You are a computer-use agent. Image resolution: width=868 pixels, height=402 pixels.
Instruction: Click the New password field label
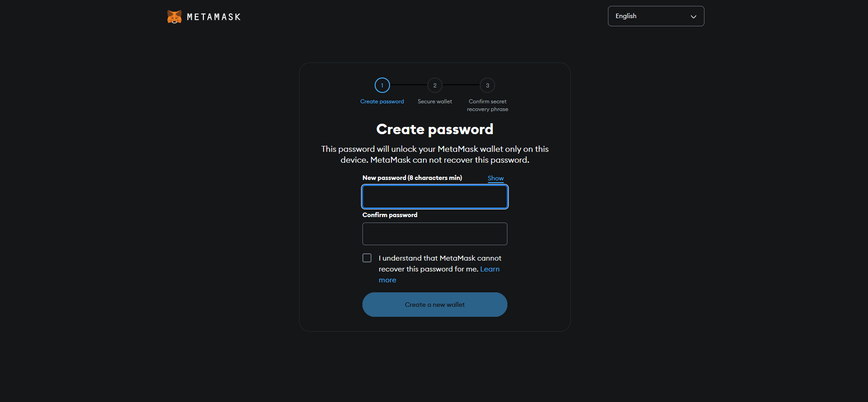coord(412,178)
